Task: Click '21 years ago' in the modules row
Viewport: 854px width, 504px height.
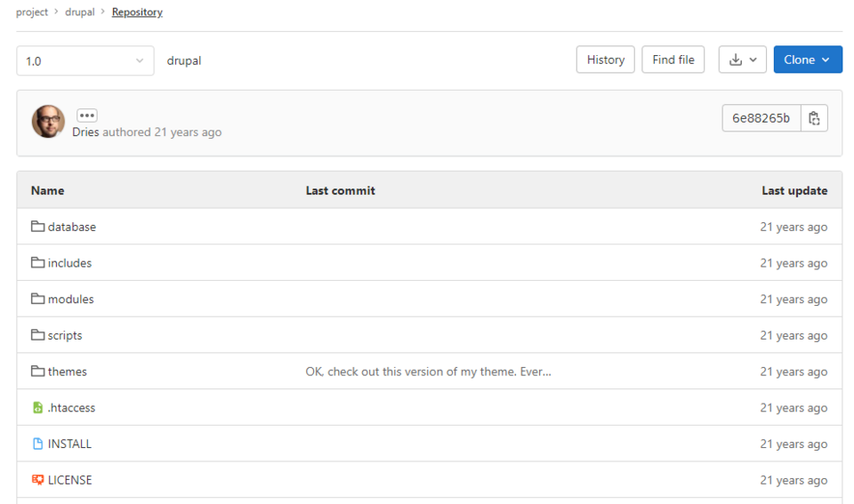Action: tap(794, 300)
